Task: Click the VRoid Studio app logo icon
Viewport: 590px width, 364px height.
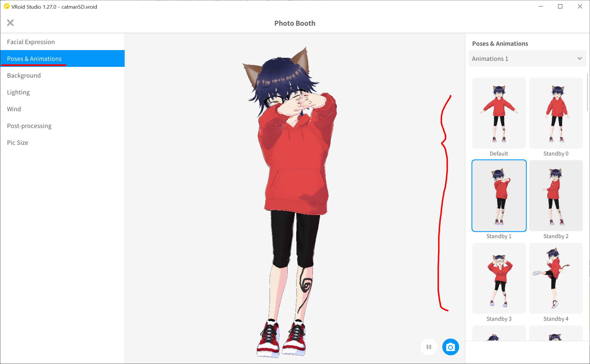Action: (x=6, y=6)
